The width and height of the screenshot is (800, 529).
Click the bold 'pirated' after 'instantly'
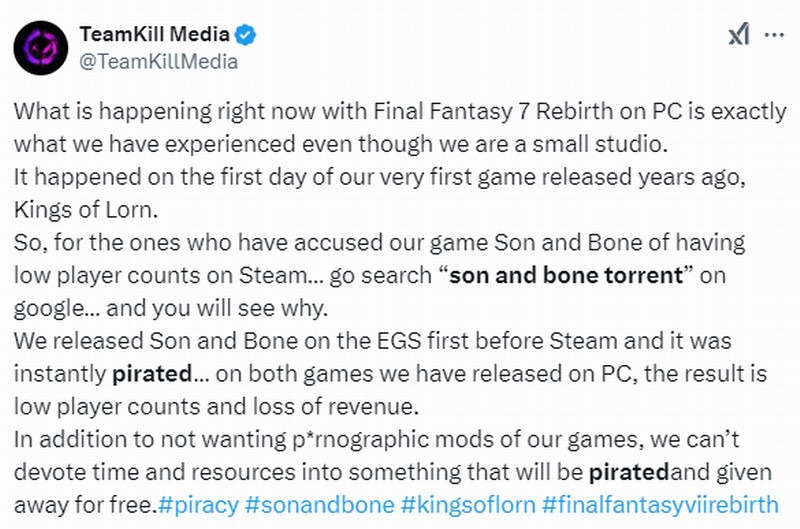(152, 374)
